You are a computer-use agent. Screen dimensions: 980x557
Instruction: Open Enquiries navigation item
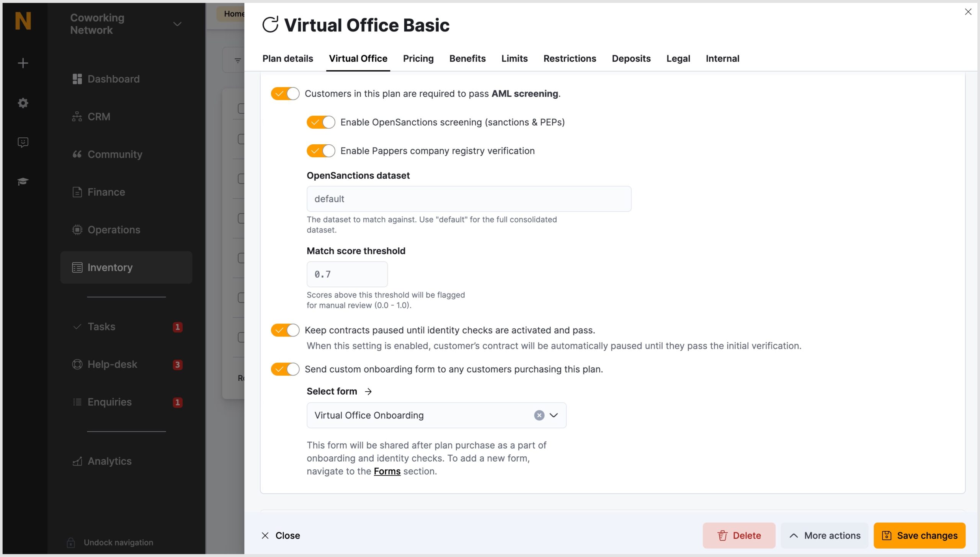[126, 402]
